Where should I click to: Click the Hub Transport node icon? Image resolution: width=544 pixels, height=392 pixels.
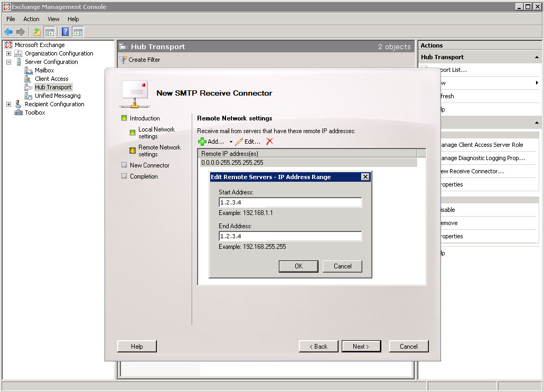[x=29, y=87]
